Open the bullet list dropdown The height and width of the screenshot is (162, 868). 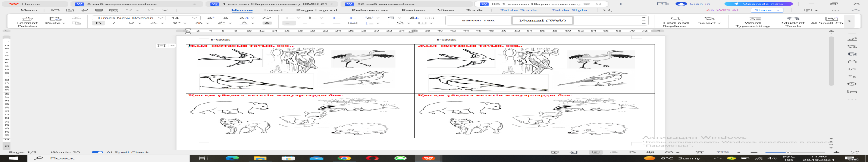299,18
